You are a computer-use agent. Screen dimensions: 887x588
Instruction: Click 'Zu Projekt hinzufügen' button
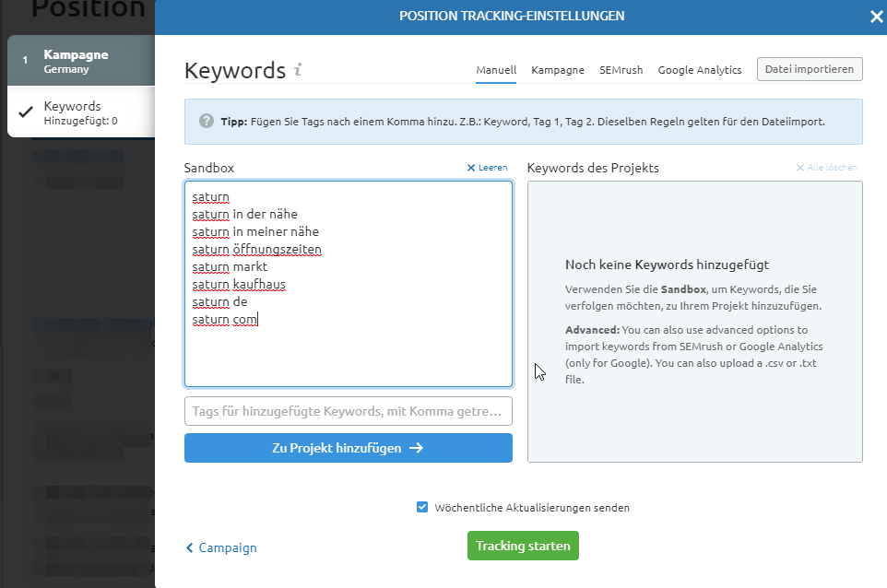(x=349, y=448)
